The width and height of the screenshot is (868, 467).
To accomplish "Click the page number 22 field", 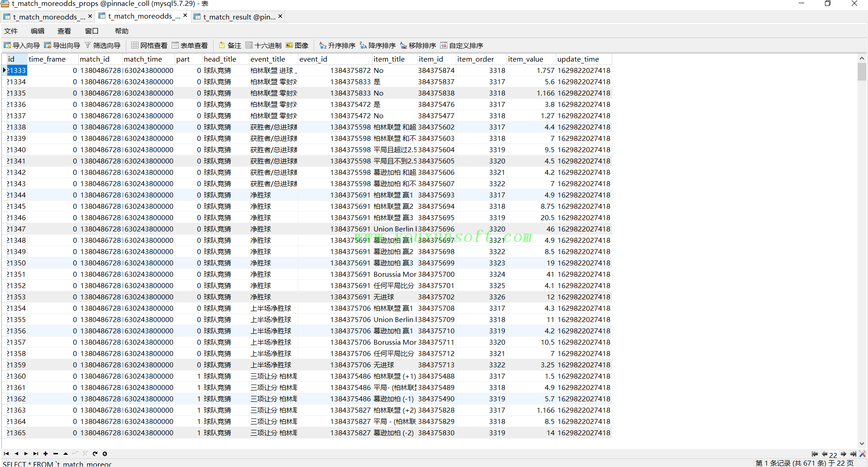I will pyautogui.click(x=833, y=455).
